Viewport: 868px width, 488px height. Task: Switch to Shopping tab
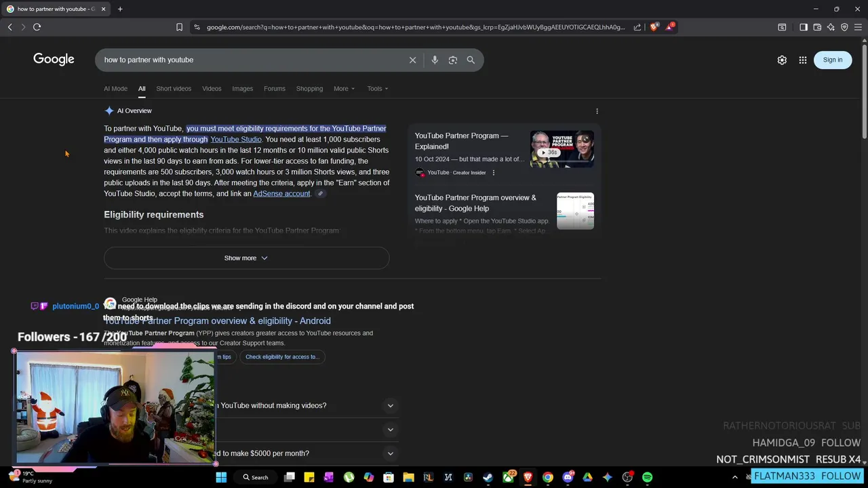click(x=309, y=89)
